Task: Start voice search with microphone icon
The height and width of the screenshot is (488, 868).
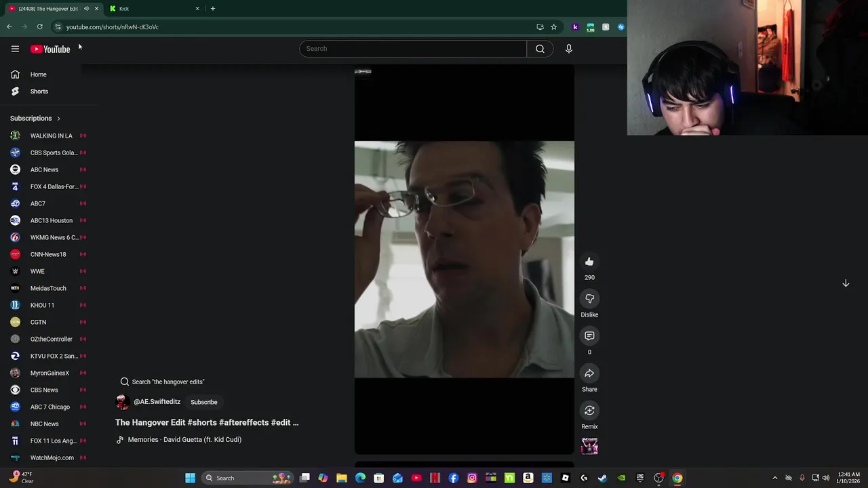Action: coord(568,49)
